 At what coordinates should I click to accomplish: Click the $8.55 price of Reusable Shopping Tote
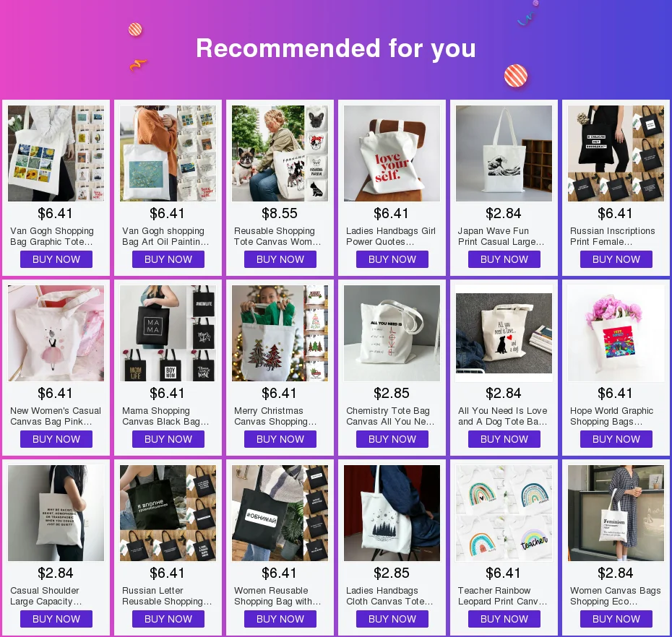[280, 213]
